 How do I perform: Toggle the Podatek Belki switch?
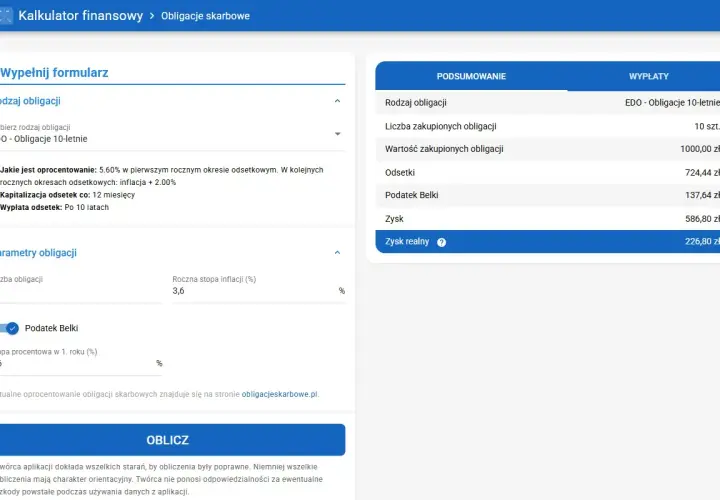(9, 328)
